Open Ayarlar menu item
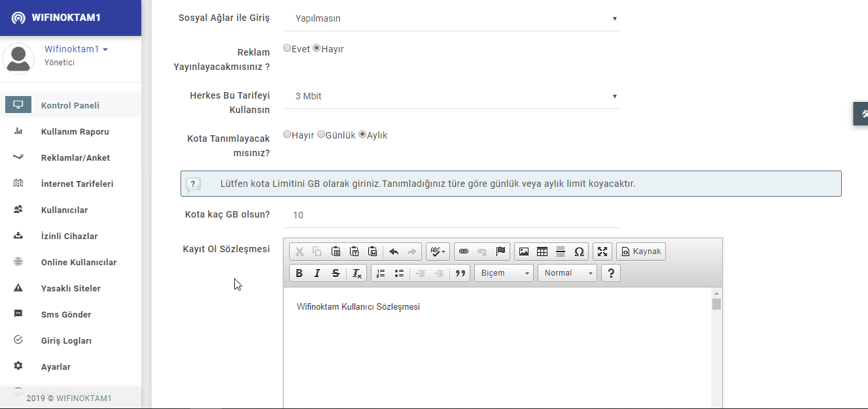This screenshot has height=409, width=868. 71,367
